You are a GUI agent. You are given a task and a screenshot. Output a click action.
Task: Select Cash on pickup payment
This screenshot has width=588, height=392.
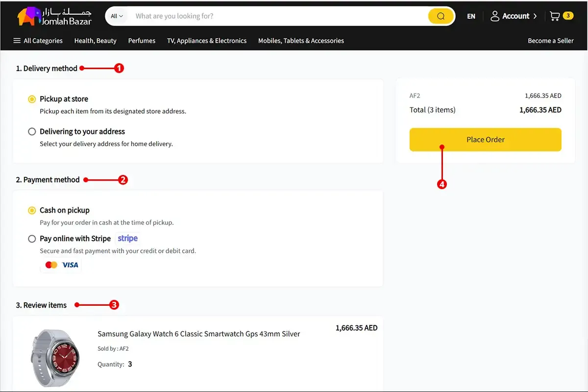[32, 210]
